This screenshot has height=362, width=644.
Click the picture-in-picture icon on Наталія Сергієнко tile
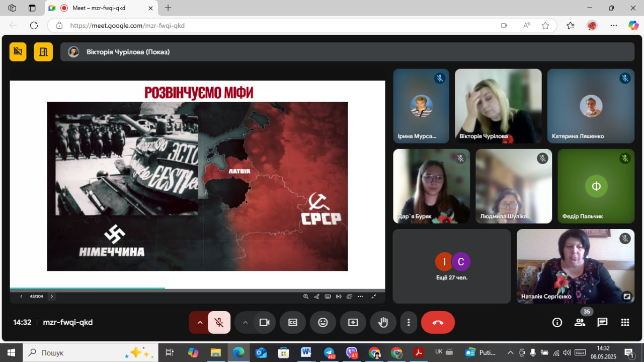(x=626, y=296)
